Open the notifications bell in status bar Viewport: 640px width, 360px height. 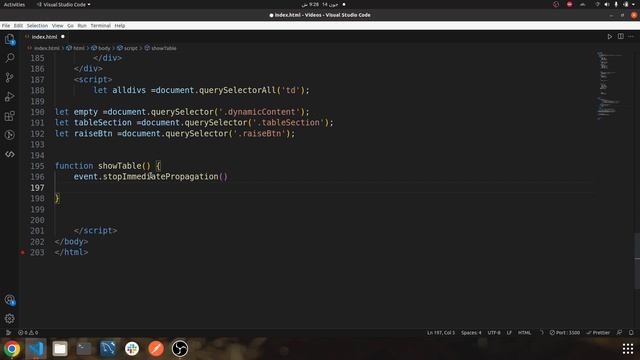(631, 333)
